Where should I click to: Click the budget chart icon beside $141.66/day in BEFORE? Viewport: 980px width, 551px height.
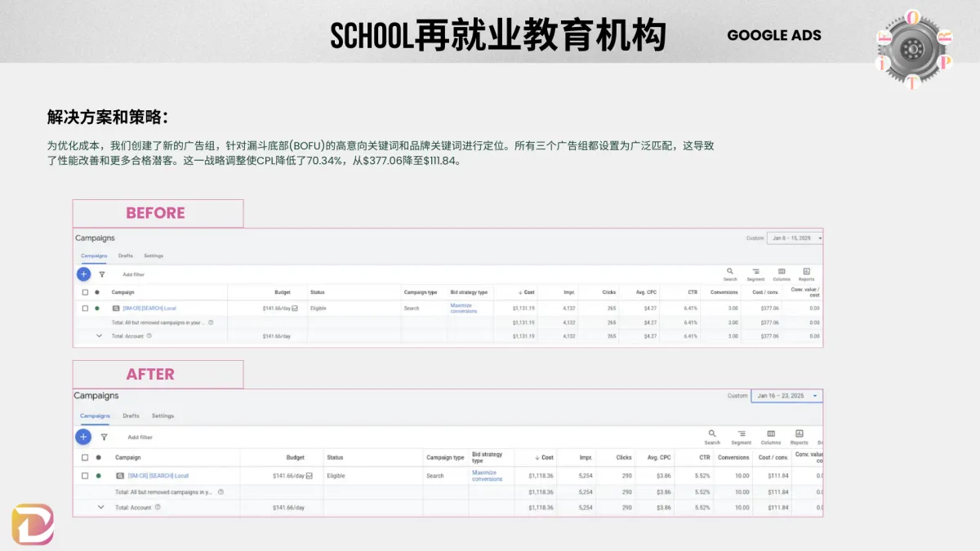tap(295, 309)
